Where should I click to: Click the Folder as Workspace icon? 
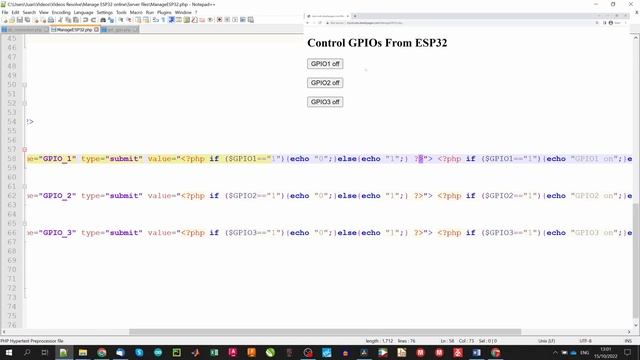202,20
